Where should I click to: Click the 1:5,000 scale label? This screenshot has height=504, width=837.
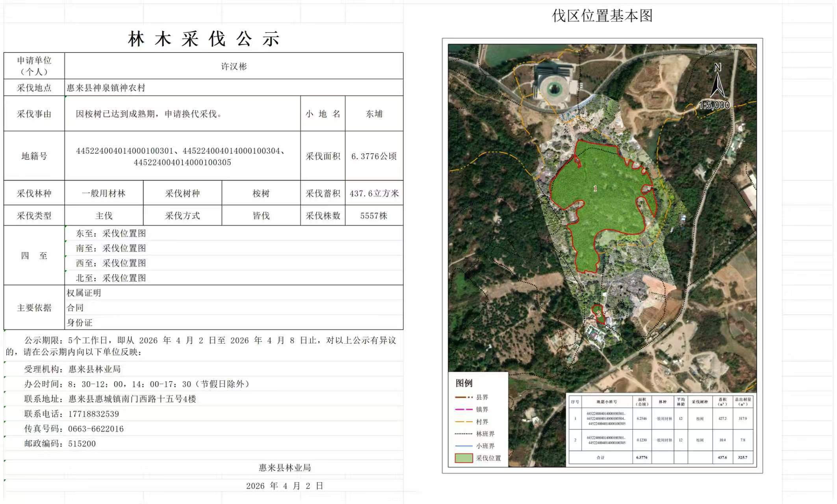point(714,105)
